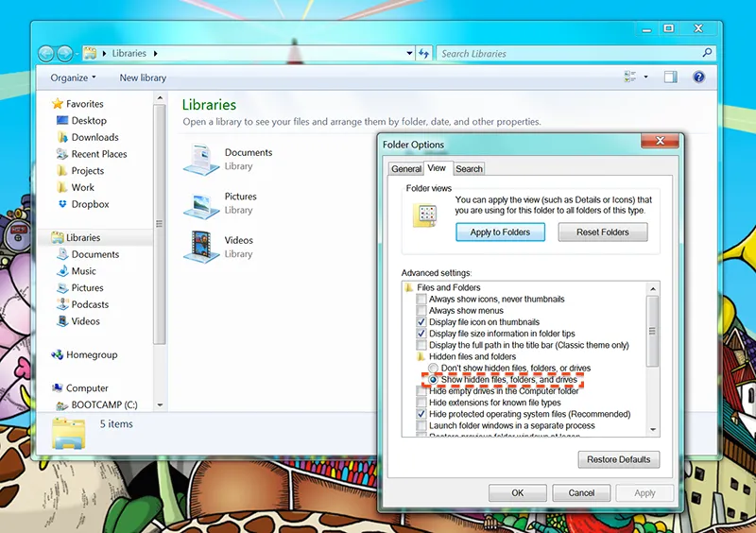Click the Advanced settings scroll-up arrow
Viewport: 756px width, 533px height.
point(653,288)
